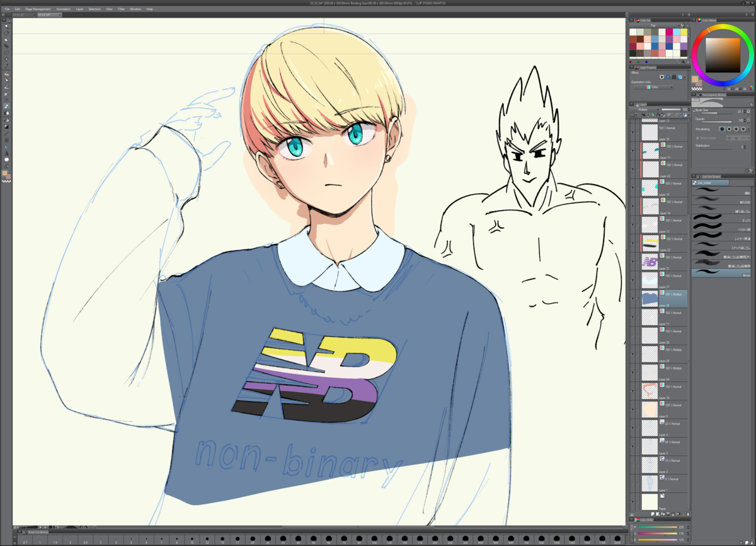The image size is (756, 546).
Task: Toggle visibility of Layer 23
Action: (x=633, y=169)
